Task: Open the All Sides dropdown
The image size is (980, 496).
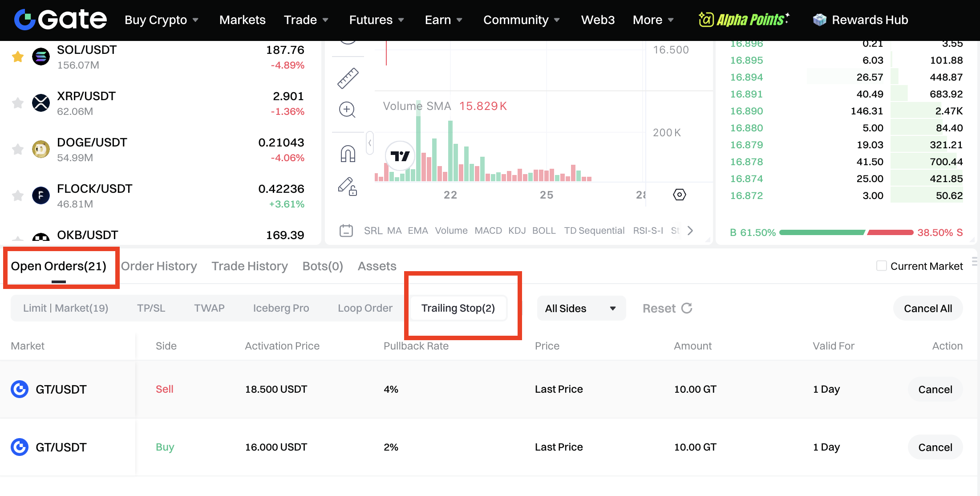Action: click(581, 308)
